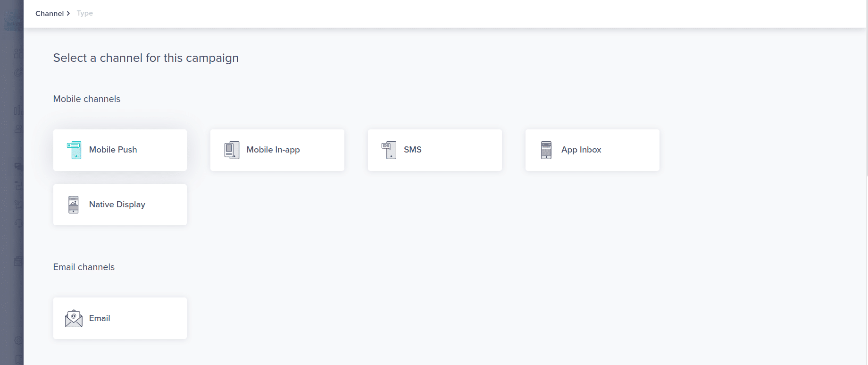This screenshot has height=365, width=868.
Task: Click the Email envelope icon
Action: 73,318
